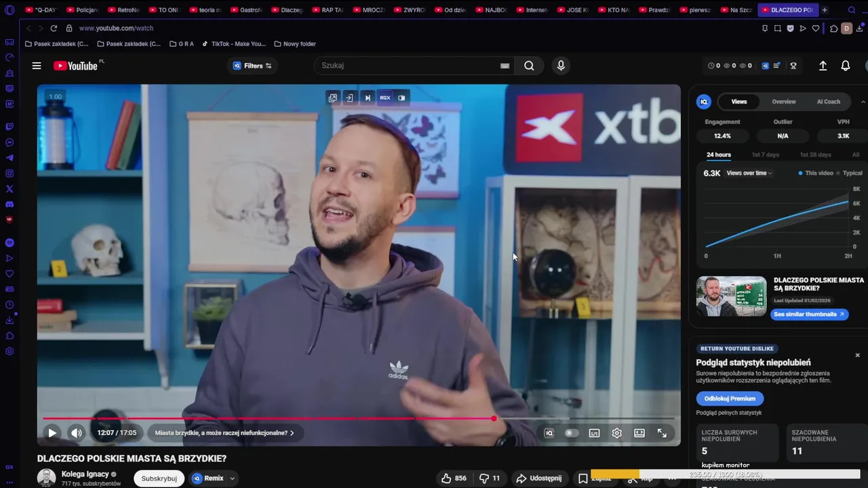The height and width of the screenshot is (488, 868).
Task: Toggle the This video chart legend
Action: pos(816,173)
